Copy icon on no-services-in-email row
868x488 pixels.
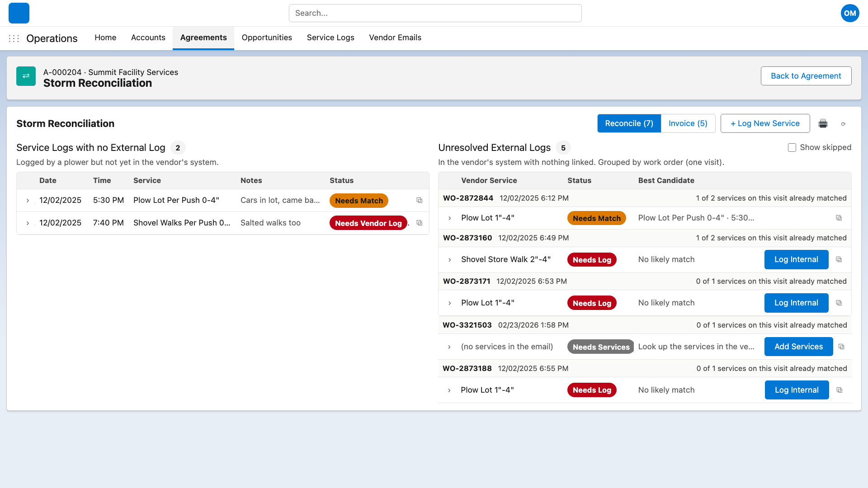point(841,347)
